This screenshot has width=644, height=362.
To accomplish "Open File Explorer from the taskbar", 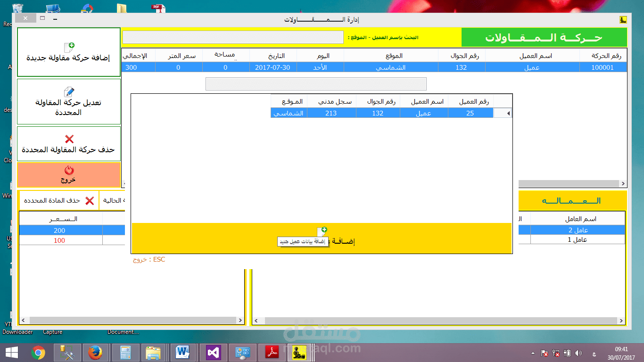I will [x=154, y=352].
